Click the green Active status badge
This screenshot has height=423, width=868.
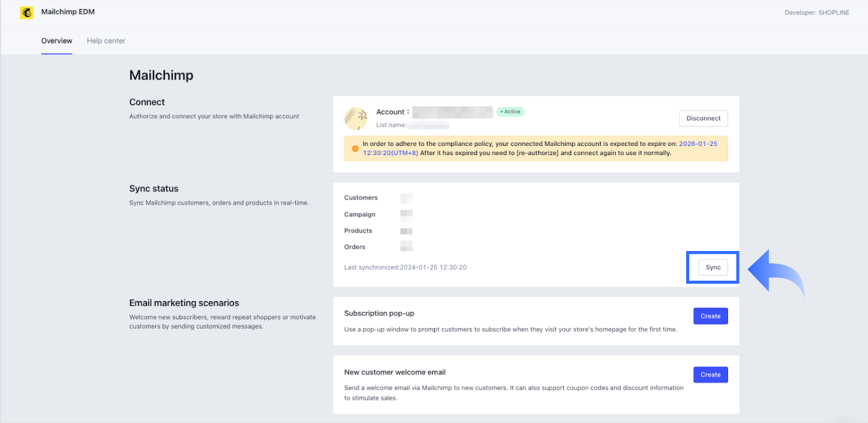[510, 112]
